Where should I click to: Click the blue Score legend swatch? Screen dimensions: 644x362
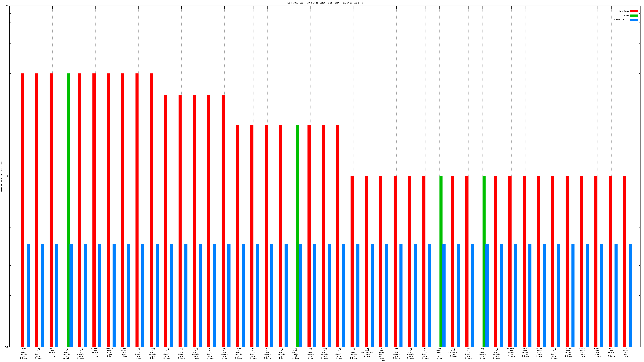pos(634,20)
